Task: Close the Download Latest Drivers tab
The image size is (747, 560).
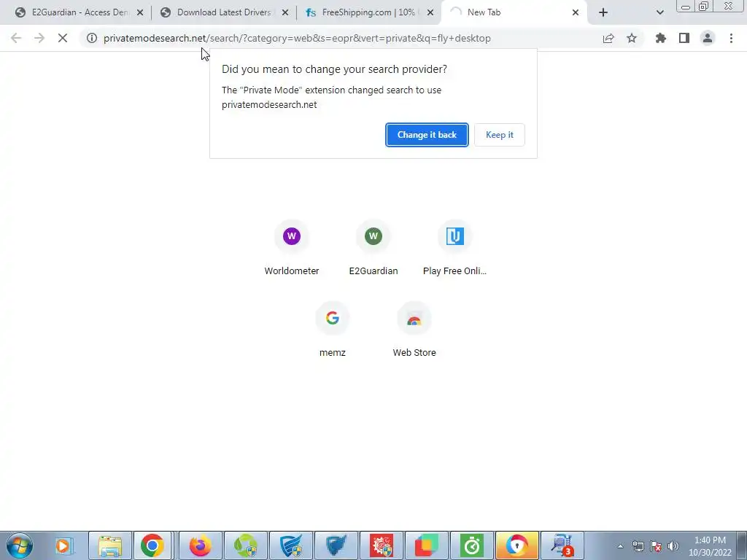Action: (285, 13)
